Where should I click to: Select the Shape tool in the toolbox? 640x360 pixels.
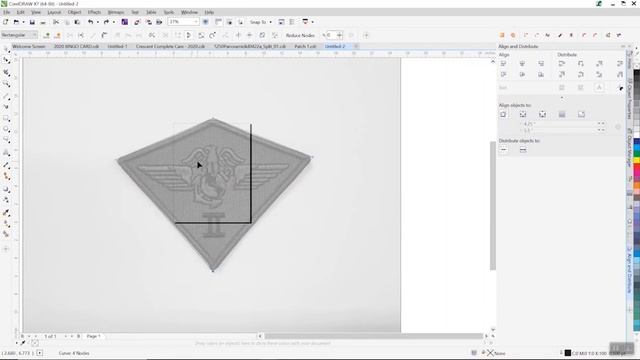pos(6,60)
